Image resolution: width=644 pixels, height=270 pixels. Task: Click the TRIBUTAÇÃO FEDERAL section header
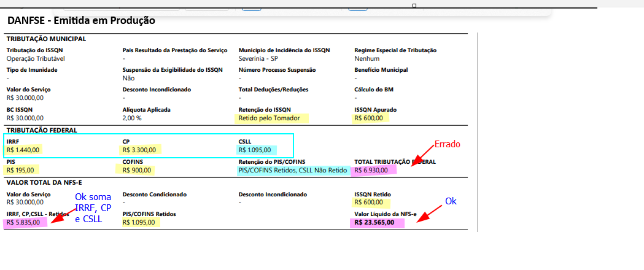click(x=42, y=131)
